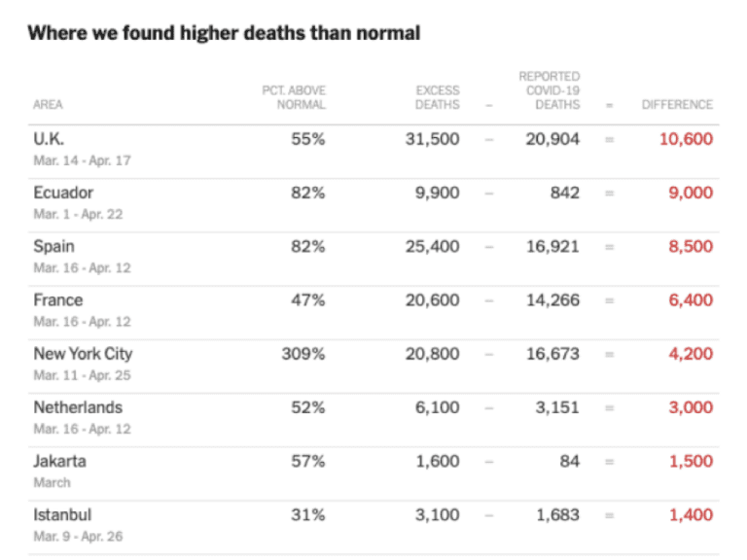Select the EXCESS DEATHS column header
The image size is (747, 560).
point(438,97)
